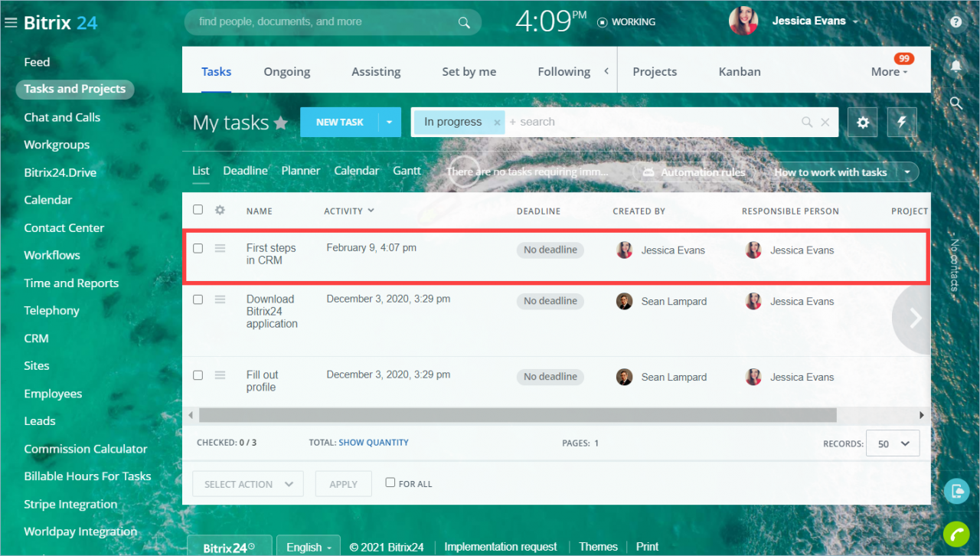Screen dimensions: 980x556
Task: Click the New Task button
Action: pos(340,122)
